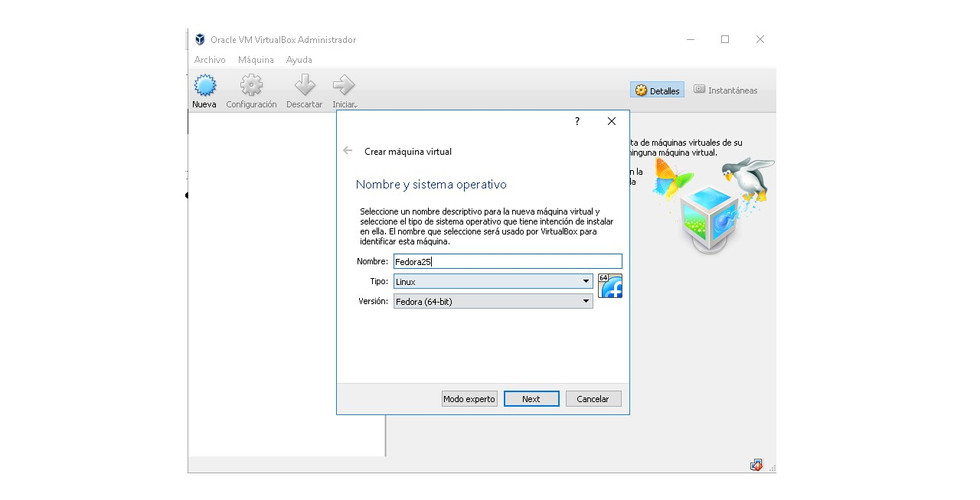Click the Fedora 64-bit OS icon
Viewport: 980px width, 500px height.
[610, 286]
